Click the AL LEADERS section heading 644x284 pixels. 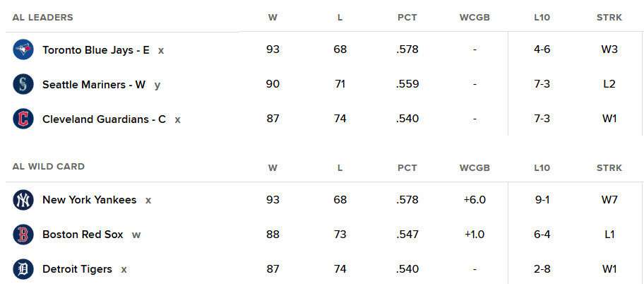42,17
